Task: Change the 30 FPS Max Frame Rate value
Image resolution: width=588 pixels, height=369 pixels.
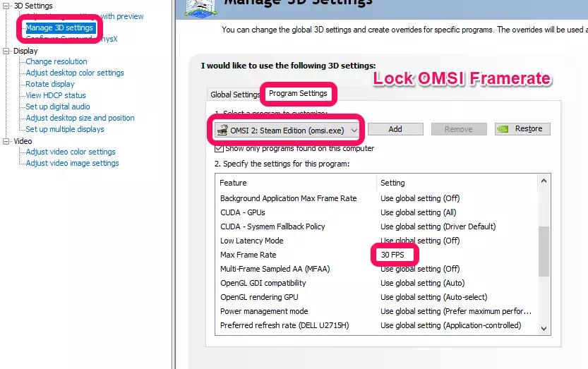Action: (392, 255)
